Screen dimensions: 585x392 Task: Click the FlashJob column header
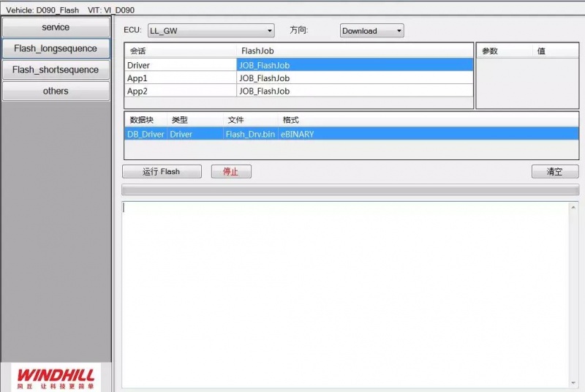(x=354, y=51)
